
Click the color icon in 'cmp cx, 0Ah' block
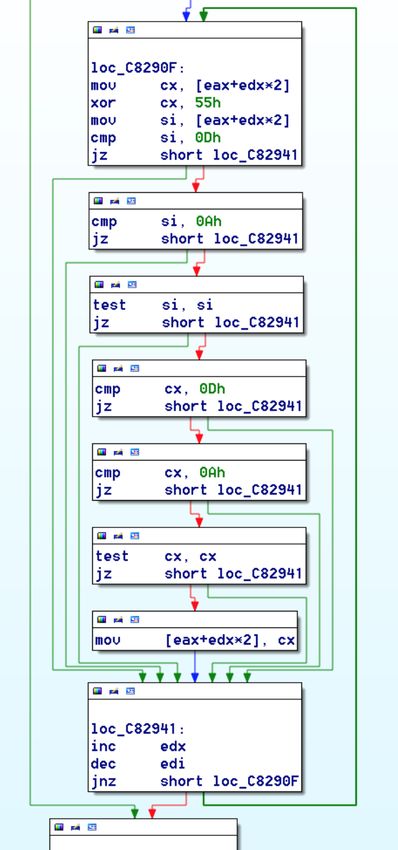pyautogui.click(x=101, y=452)
